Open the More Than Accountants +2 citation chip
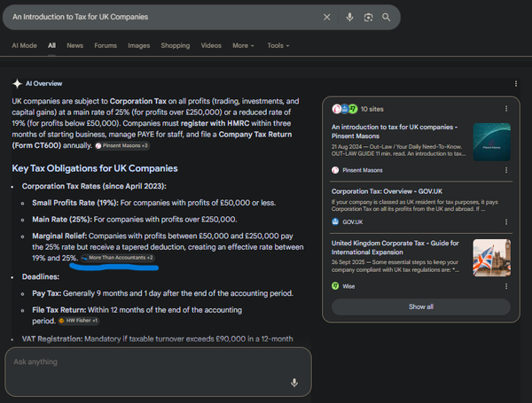This screenshot has width=532, height=403. (118, 258)
